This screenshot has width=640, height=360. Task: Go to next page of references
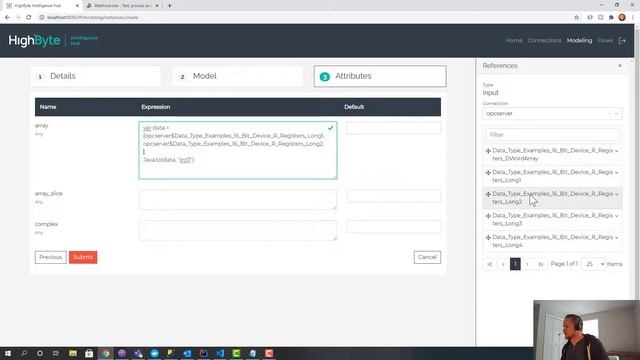[527, 264]
